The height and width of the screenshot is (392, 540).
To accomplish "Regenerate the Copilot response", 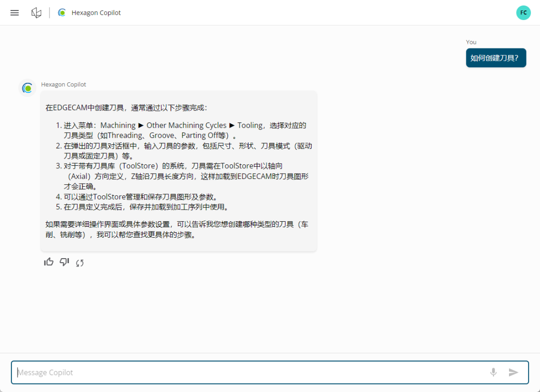I will point(80,263).
